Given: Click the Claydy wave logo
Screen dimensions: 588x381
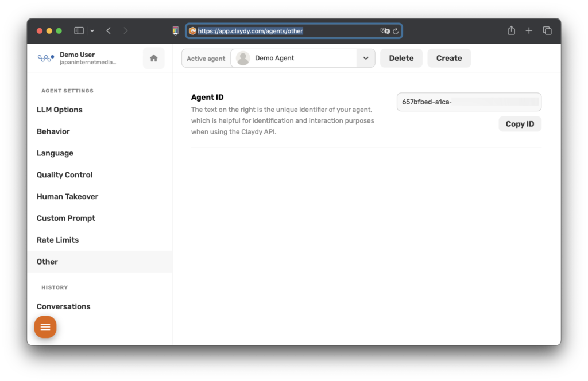Looking at the screenshot, I should [x=45, y=58].
